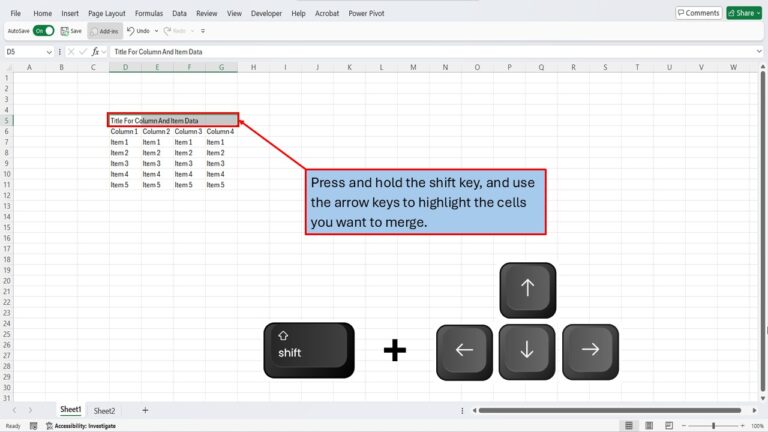Open the Add-ins button
768x432 pixels.
point(105,31)
